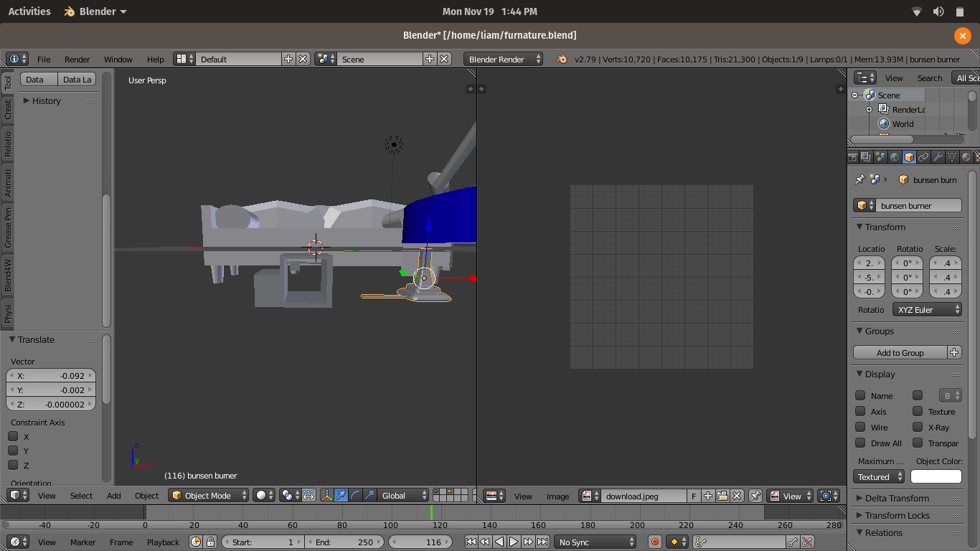Screen dimensions: 980x551
Task: Open the Constraints chain-link properties tab
Action: coord(923,157)
